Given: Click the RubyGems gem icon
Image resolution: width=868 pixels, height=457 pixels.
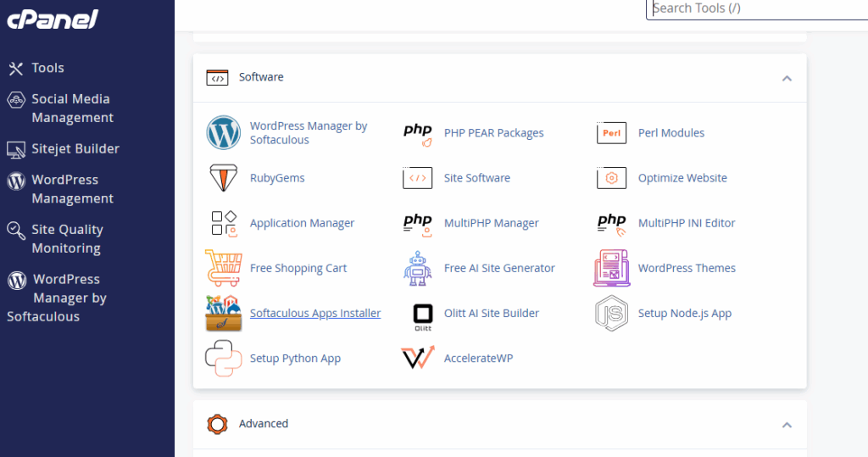Looking at the screenshot, I should coord(224,178).
